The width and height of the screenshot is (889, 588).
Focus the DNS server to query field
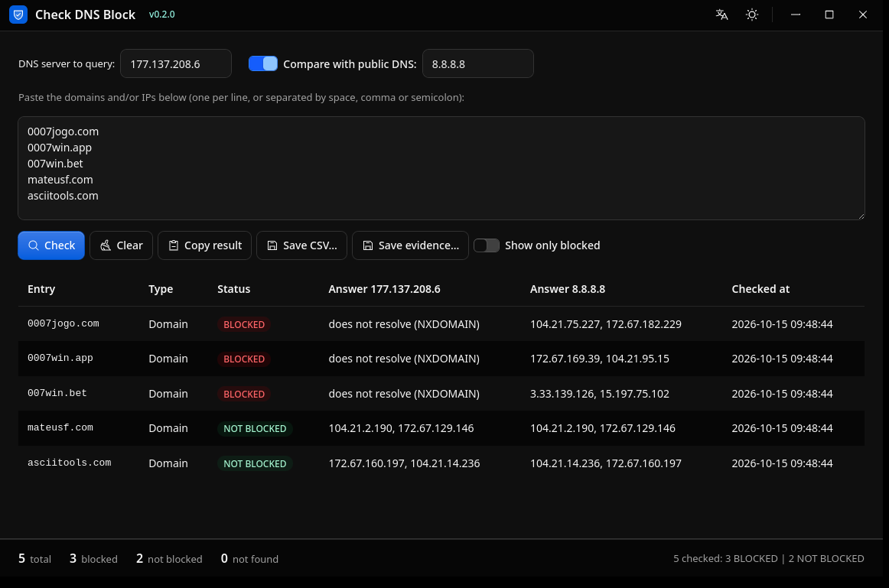click(x=176, y=63)
